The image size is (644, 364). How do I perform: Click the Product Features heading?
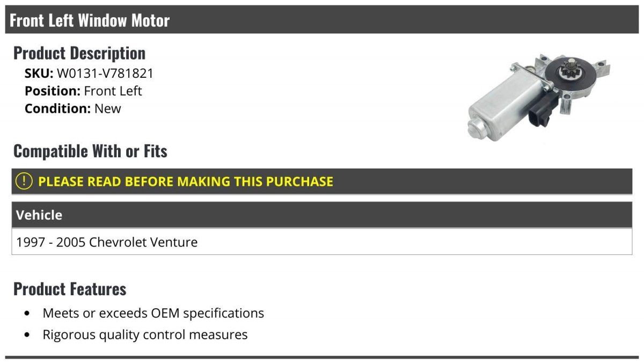pos(70,289)
